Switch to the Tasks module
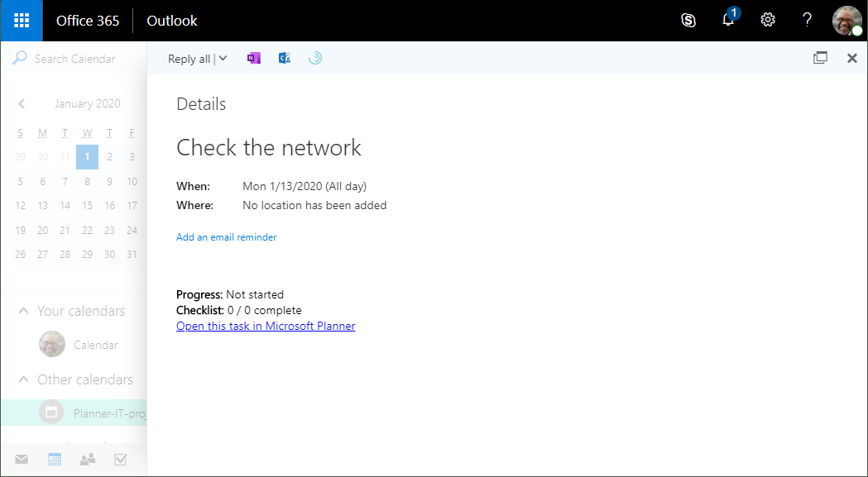Screen dimensions: 868x477 click(121, 460)
